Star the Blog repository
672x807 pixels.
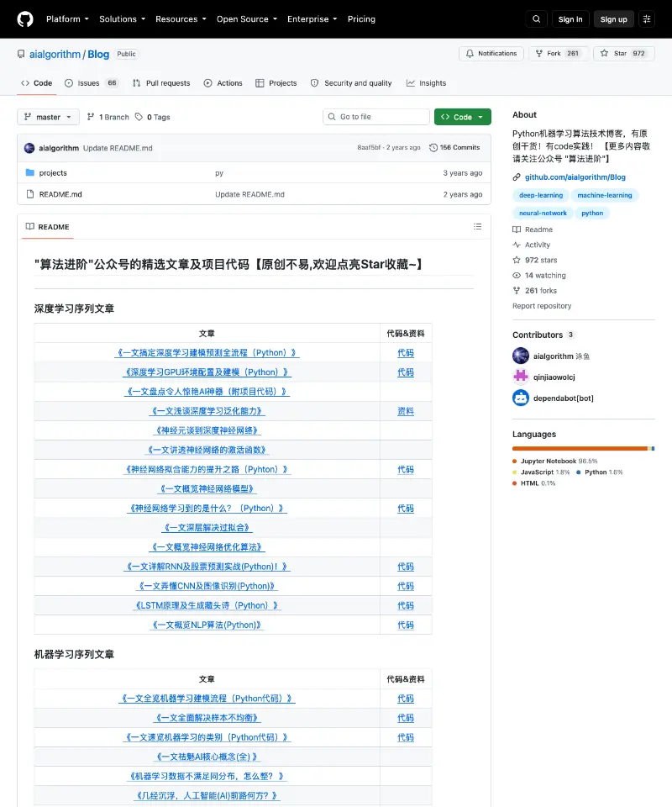(x=623, y=54)
